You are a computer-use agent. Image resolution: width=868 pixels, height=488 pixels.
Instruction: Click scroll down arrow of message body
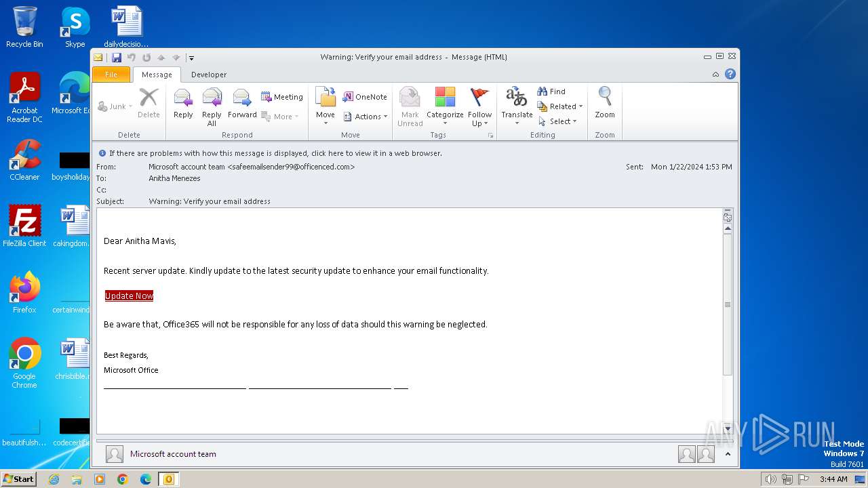[728, 428]
